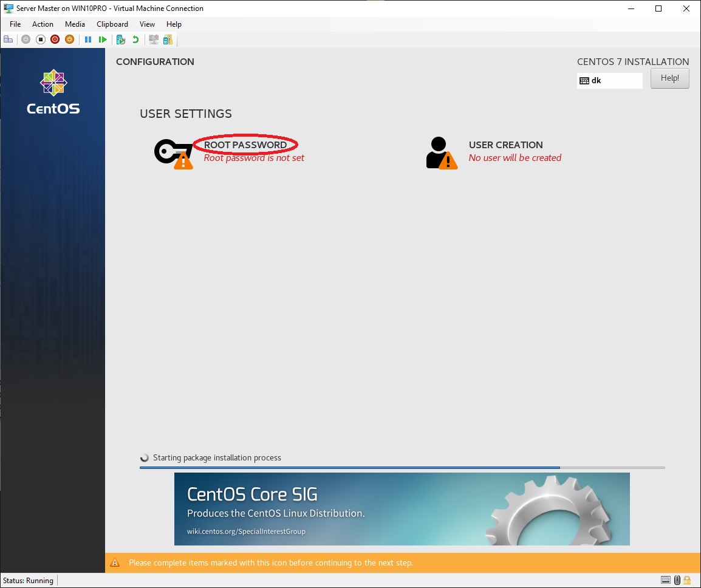Click the warning triangle in the orange bottom bar
Image resolution: width=701 pixels, height=588 pixels.
(x=115, y=563)
